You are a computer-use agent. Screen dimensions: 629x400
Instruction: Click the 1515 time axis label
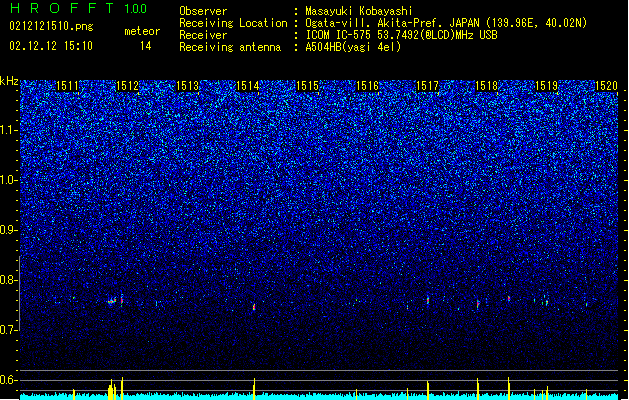307,86
